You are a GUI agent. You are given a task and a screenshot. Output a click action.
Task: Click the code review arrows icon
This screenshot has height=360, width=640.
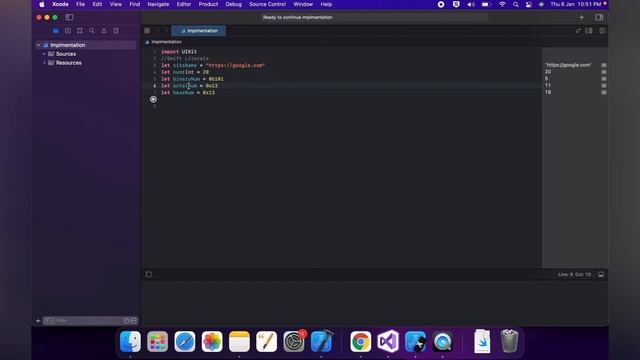point(578,31)
